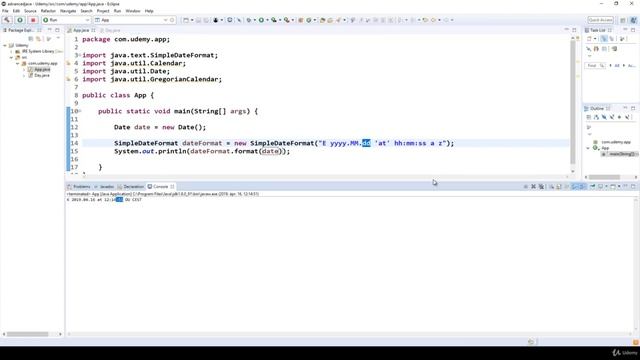Open the Source menu

[30, 11]
